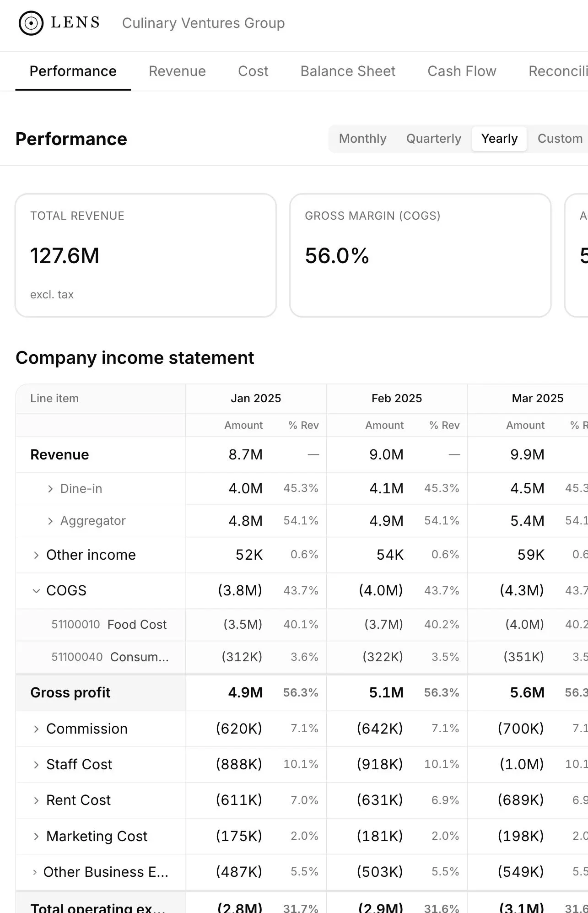The height and width of the screenshot is (913, 588).
Task: Open the Cost tab
Action: (x=253, y=71)
